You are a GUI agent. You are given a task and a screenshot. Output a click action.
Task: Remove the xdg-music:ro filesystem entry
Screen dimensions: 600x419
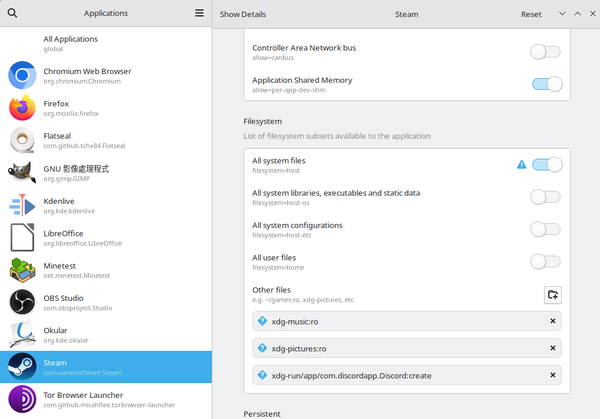click(552, 321)
